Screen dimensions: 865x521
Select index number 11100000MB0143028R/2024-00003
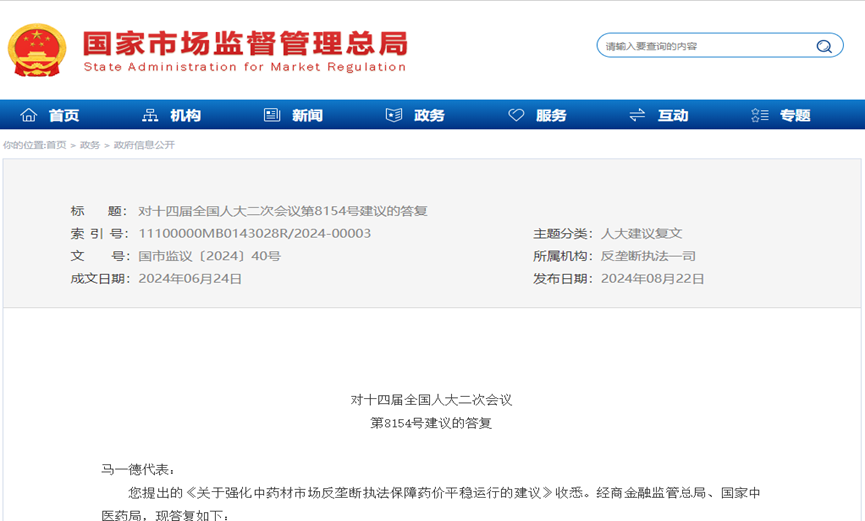coord(254,233)
